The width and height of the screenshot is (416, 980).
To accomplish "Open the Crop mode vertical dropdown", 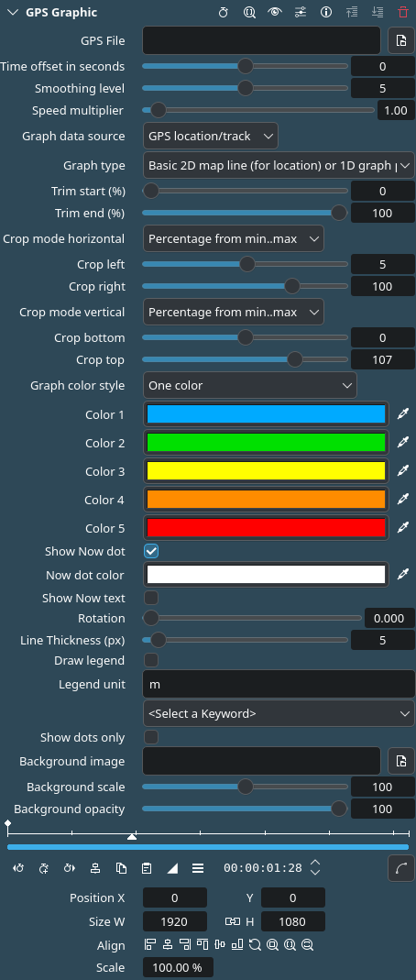I will click(234, 312).
